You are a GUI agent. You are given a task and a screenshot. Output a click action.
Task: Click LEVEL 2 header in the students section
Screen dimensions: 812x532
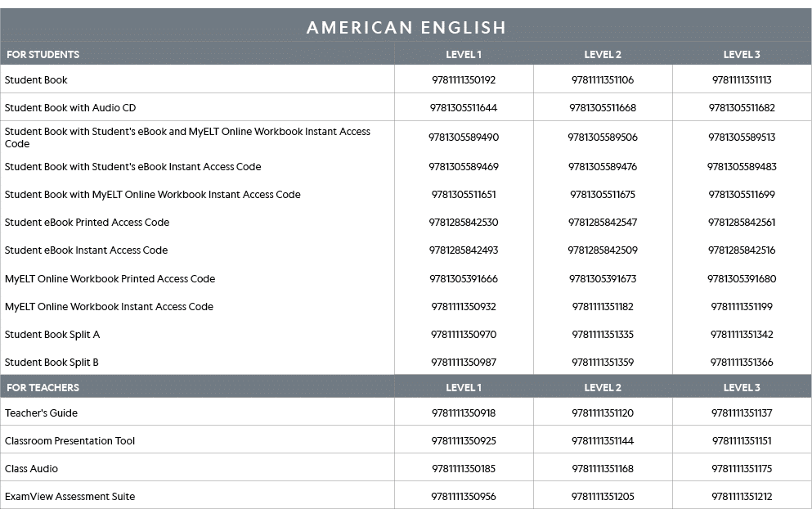pyautogui.click(x=603, y=55)
